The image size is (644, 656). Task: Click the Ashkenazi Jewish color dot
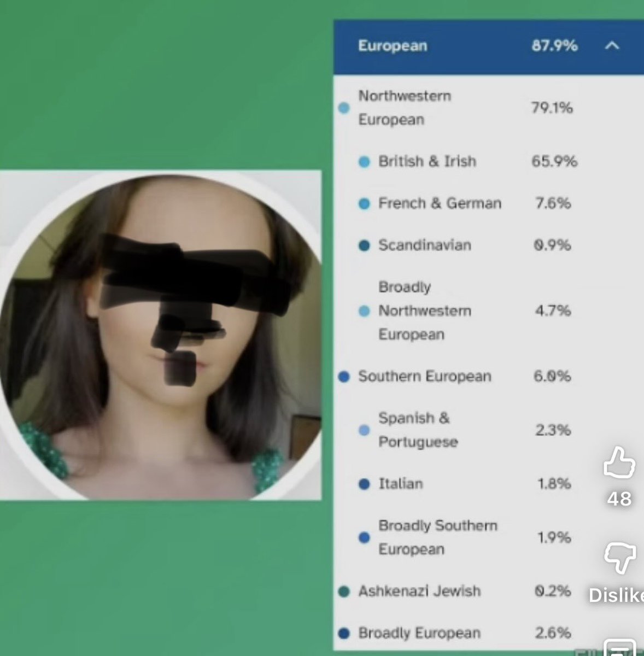pyautogui.click(x=344, y=591)
